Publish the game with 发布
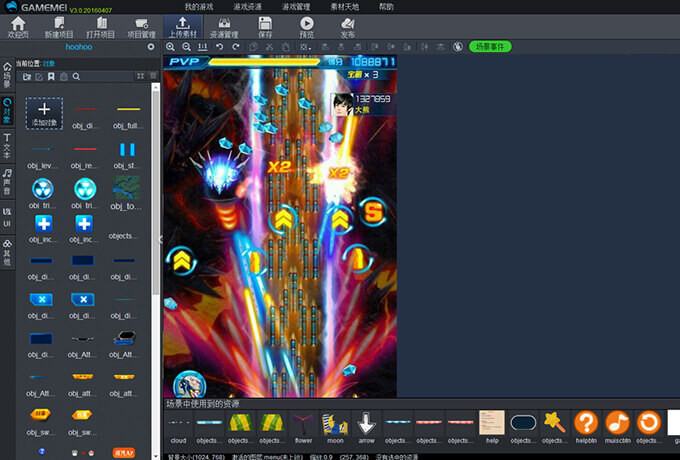Image resolution: width=680 pixels, height=460 pixels. pyautogui.click(x=348, y=27)
